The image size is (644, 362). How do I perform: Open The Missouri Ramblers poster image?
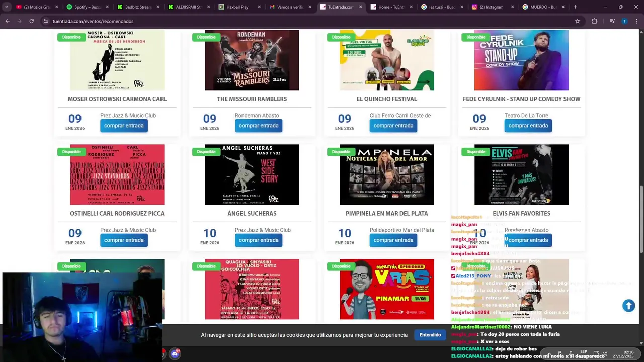(252, 60)
